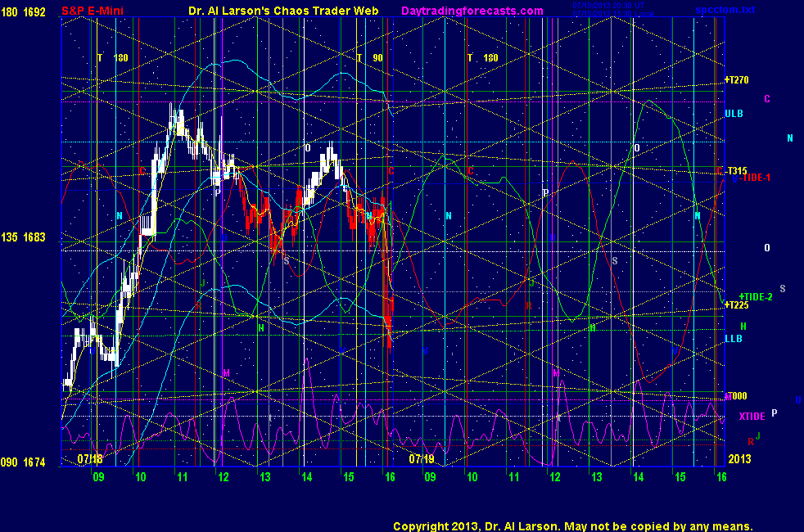Select the +T225 line label
Image resolution: width=804 pixels, height=532 pixels.
736,305
